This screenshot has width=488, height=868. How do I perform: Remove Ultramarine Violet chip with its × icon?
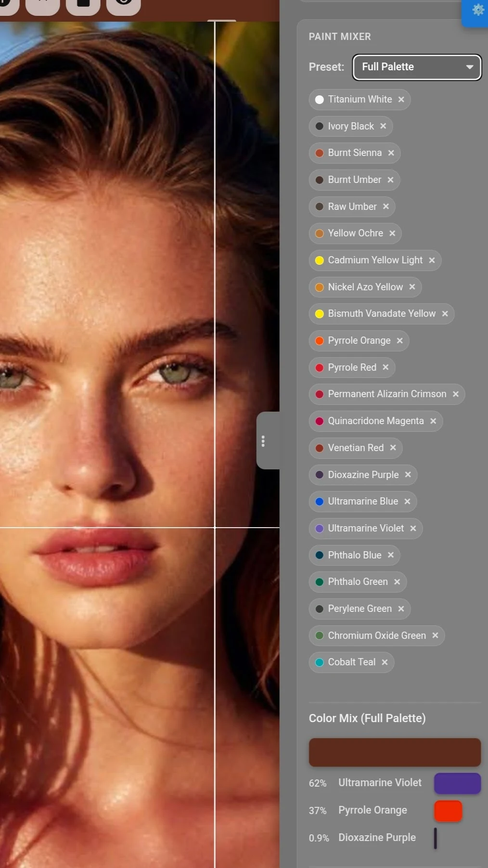[413, 528]
